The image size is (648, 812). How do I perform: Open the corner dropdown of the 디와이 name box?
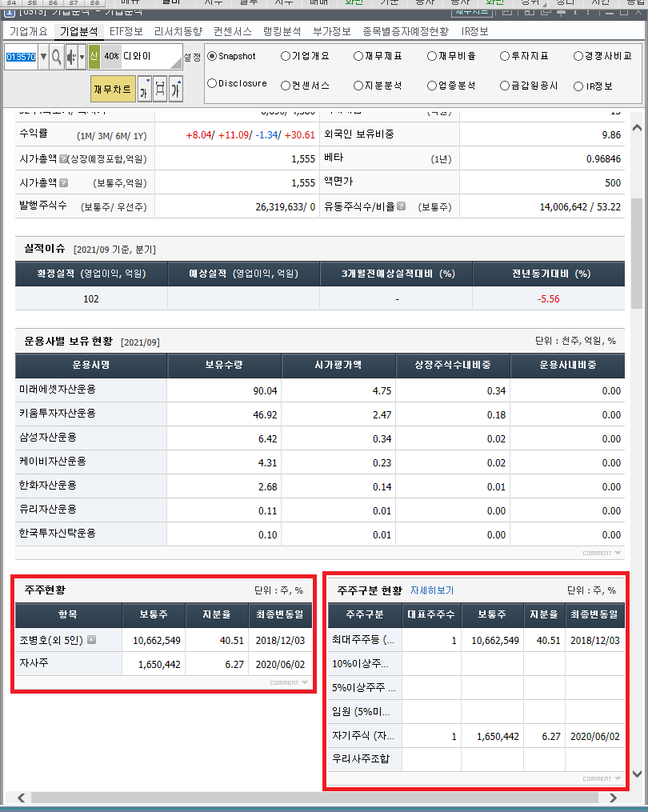coord(177,64)
